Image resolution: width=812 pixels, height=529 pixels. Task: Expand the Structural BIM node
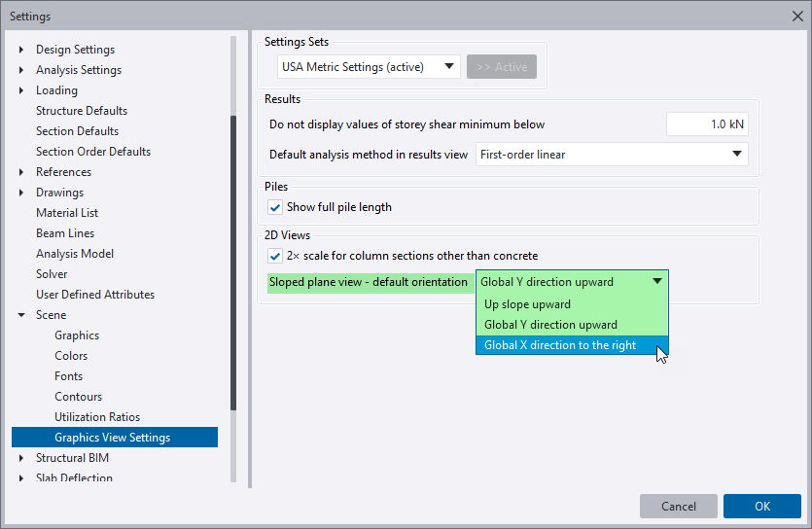[22, 458]
